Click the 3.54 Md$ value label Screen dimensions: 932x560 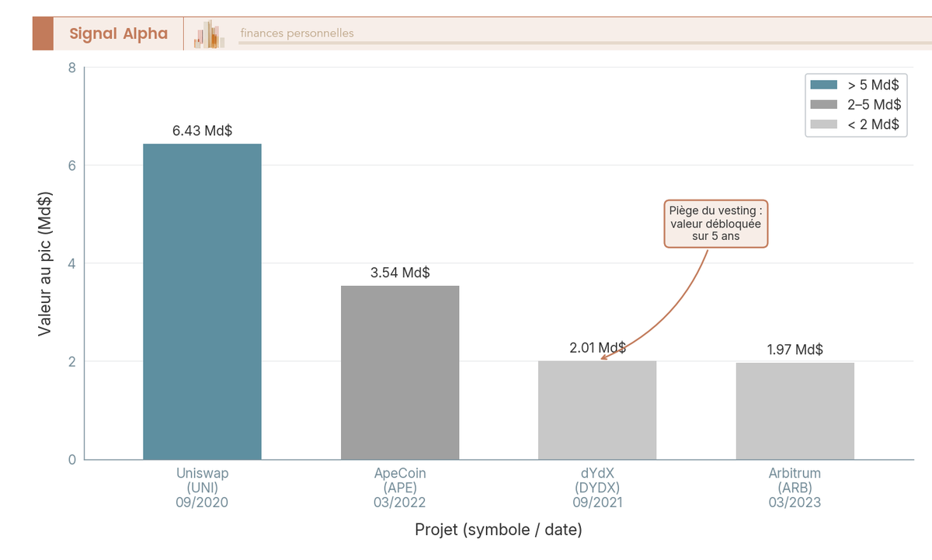point(400,273)
